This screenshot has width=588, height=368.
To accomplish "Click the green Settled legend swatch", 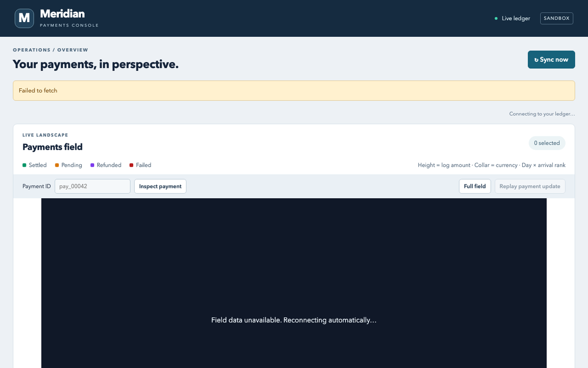I will [24, 165].
